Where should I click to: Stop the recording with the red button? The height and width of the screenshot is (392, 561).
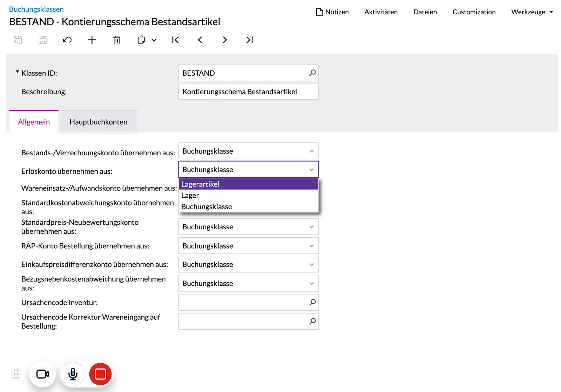[100, 374]
